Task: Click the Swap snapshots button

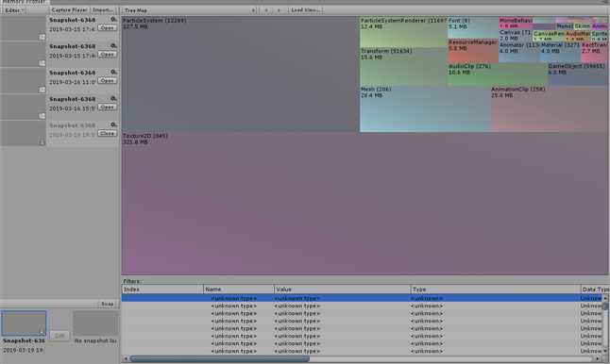Action: tap(108, 305)
